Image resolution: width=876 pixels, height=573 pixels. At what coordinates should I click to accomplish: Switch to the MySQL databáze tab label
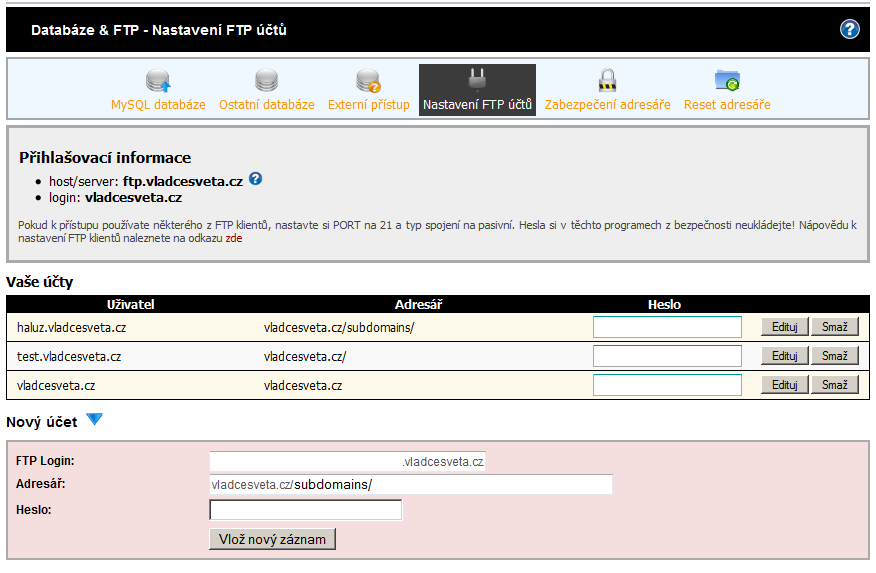tap(158, 105)
